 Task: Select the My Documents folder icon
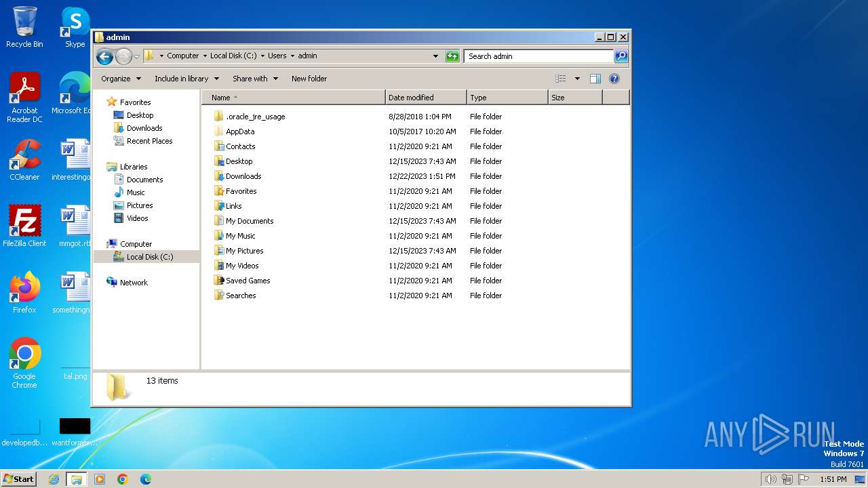pos(218,221)
